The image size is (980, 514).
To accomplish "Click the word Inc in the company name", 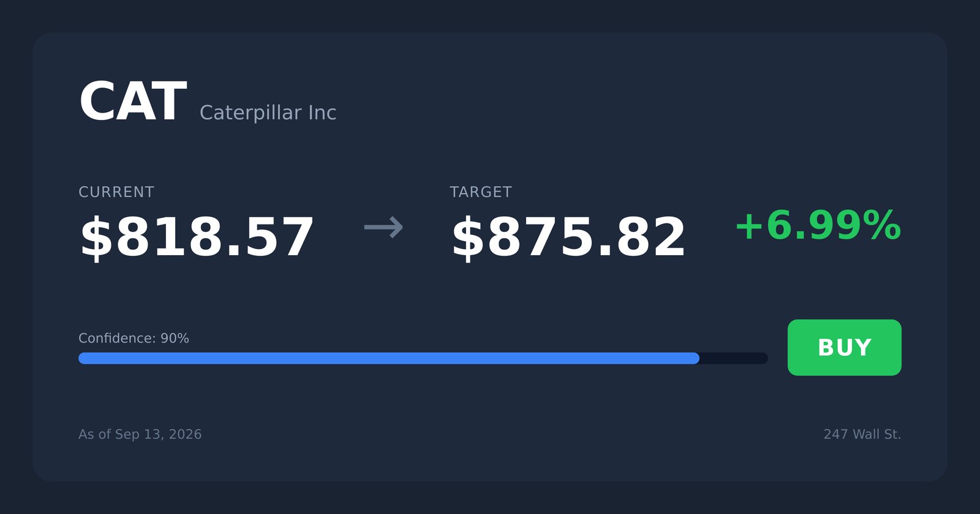I will click(x=322, y=113).
